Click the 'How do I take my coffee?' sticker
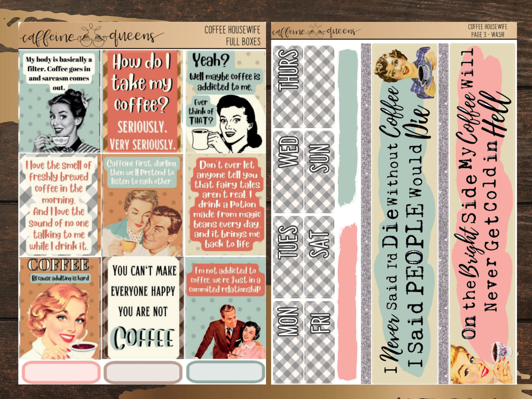The height and width of the screenshot is (399, 532). click(x=142, y=102)
